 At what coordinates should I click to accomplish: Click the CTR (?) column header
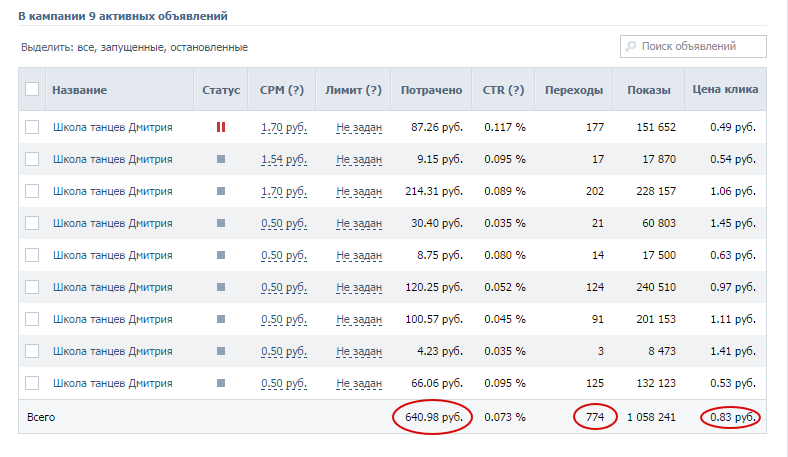coord(504,90)
